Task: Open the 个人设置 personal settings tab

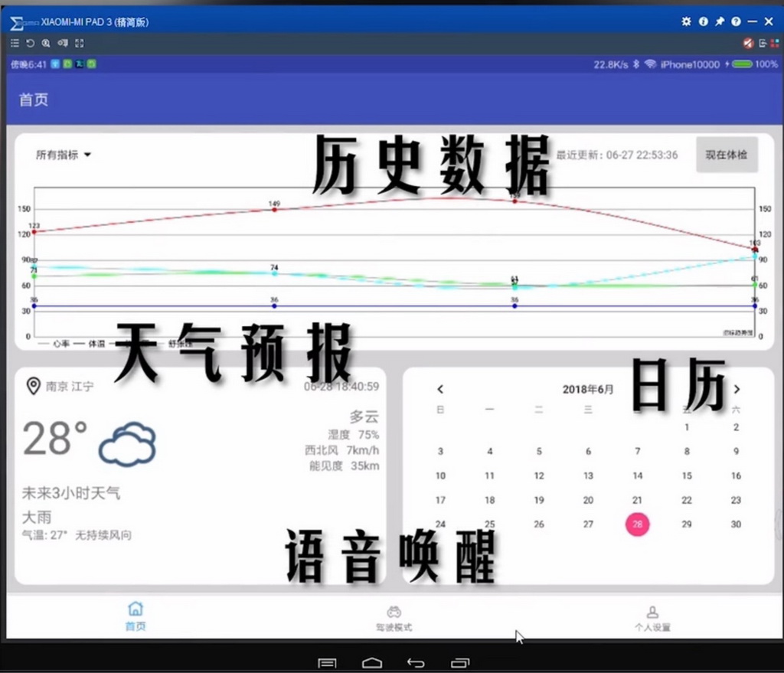Action: [x=652, y=617]
